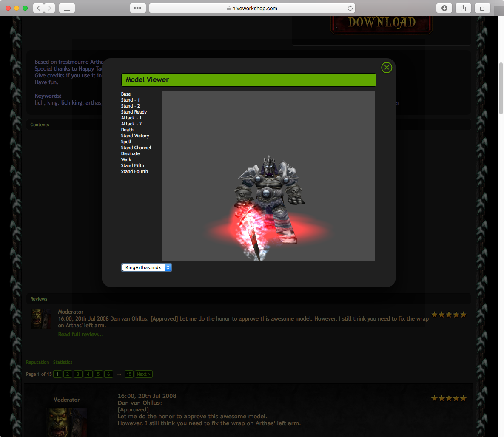The height and width of the screenshot is (437, 504).
Task: Jump to last comments page 15
Action: coord(129,374)
